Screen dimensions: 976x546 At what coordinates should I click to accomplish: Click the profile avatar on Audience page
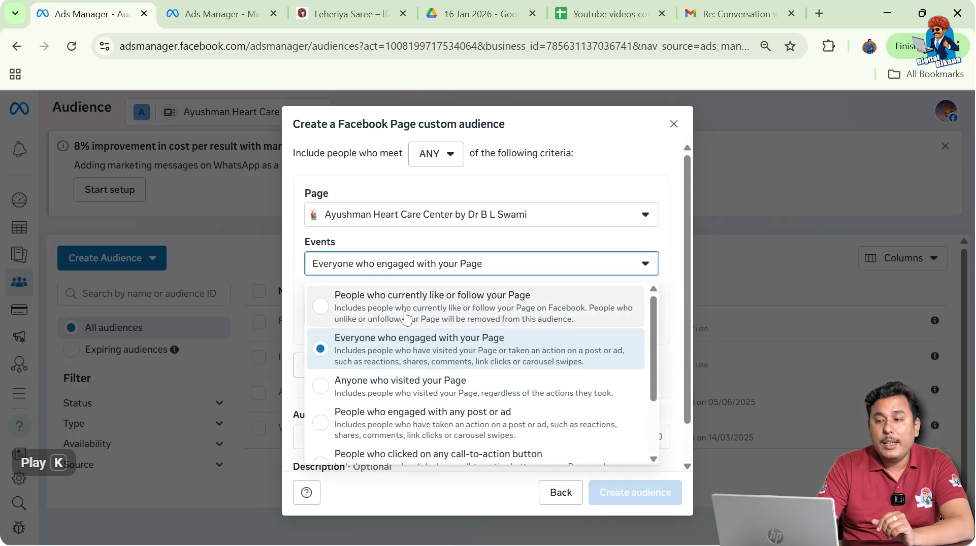click(x=946, y=111)
